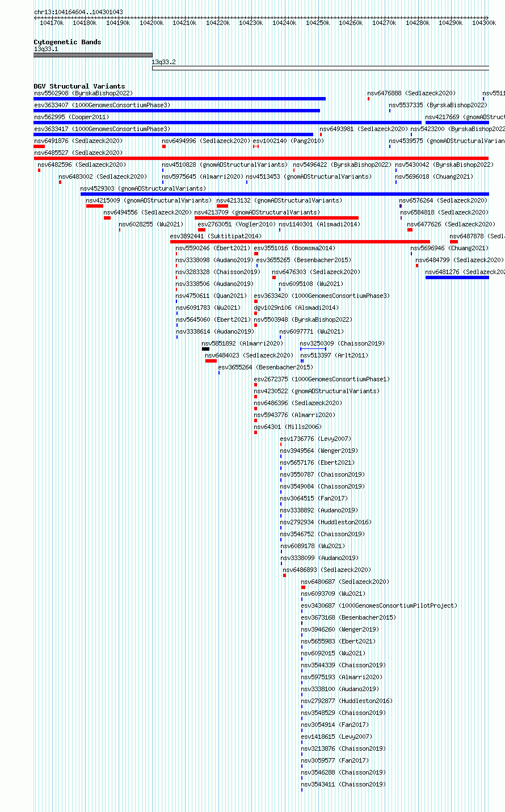Open variant nsv6494556 (Sedlazeck2020)
This screenshot has width=505, height=812.
click(107, 218)
